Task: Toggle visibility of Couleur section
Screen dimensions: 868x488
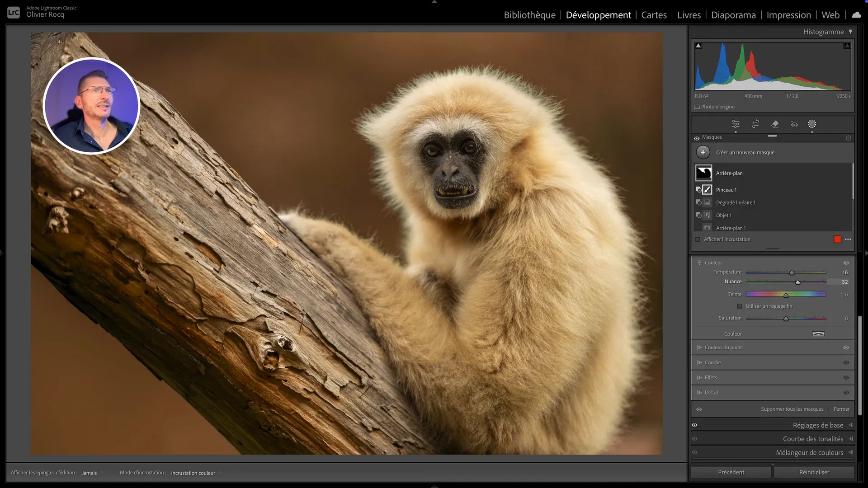Action: pyautogui.click(x=846, y=263)
